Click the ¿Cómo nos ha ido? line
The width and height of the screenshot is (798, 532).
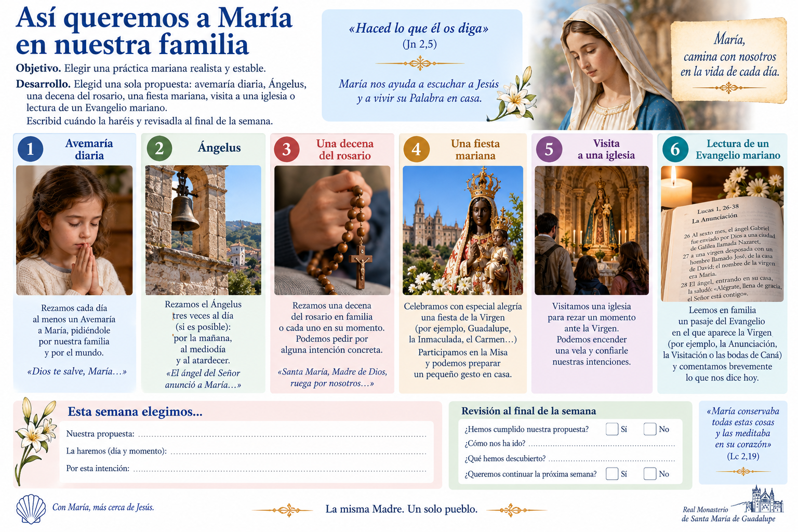[602, 445]
